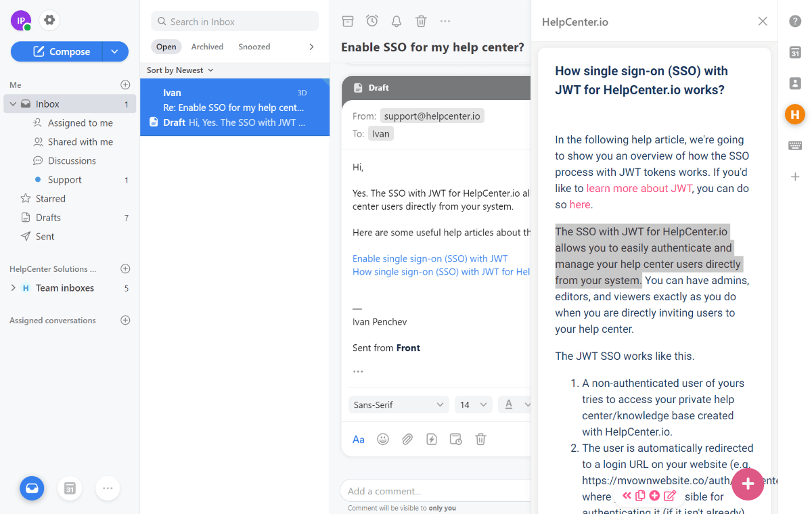This screenshot has height=514, width=812.
Task: Open settings with the gear icon
Action: pos(49,20)
